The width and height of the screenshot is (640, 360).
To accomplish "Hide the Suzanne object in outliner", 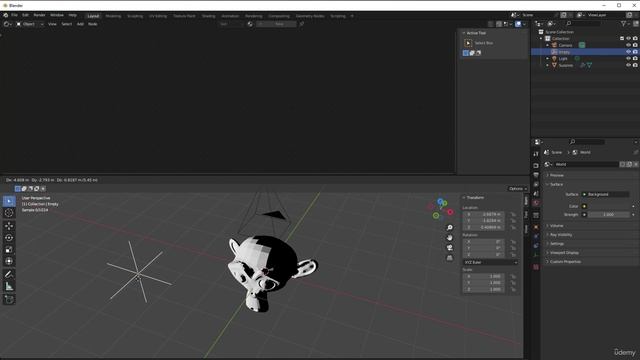I will click(629, 65).
